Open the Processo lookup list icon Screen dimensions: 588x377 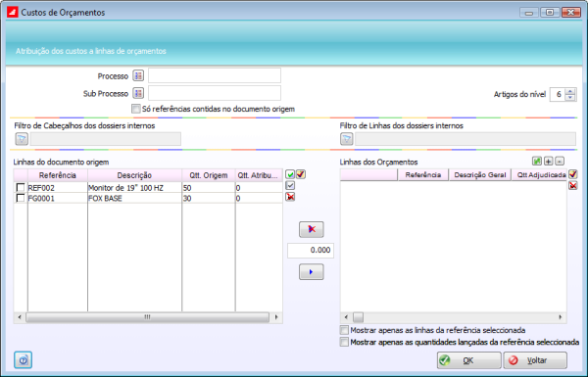pyautogui.click(x=138, y=75)
